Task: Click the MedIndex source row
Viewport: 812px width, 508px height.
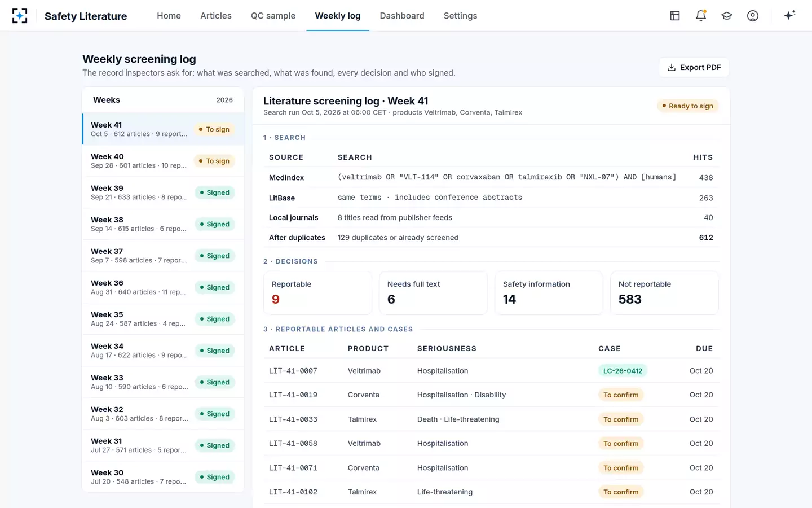Action: tap(491, 177)
